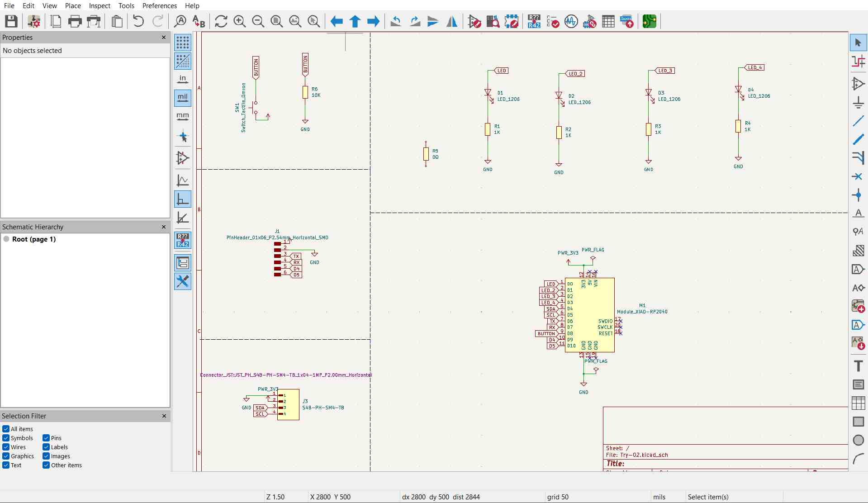
Task: Toggle grid visibility in the canvas
Action: tap(183, 43)
